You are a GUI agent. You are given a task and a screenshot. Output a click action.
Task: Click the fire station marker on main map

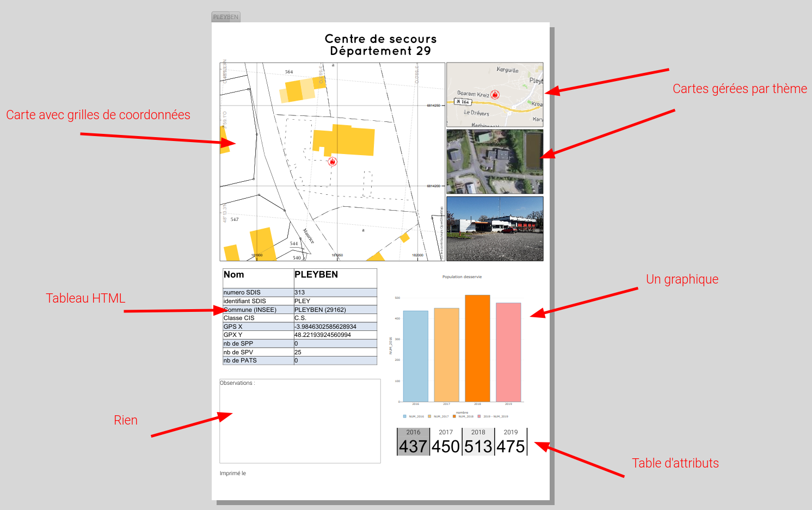333,162
